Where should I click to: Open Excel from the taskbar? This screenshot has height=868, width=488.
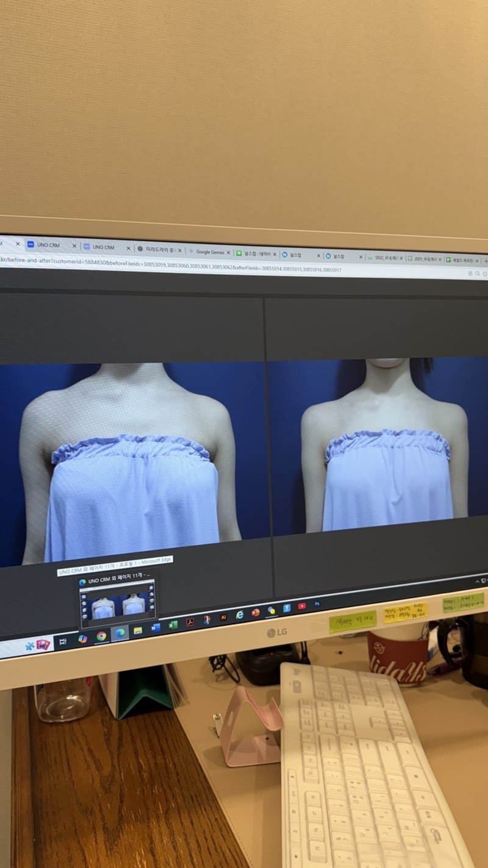[173, 624]
